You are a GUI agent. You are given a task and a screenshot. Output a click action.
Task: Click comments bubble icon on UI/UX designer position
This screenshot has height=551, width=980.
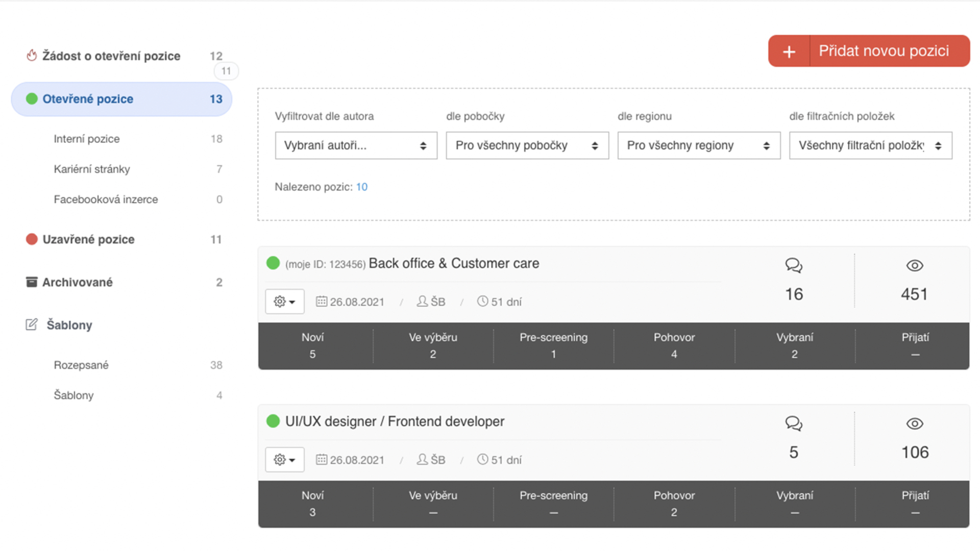click(x=793, y=423)
